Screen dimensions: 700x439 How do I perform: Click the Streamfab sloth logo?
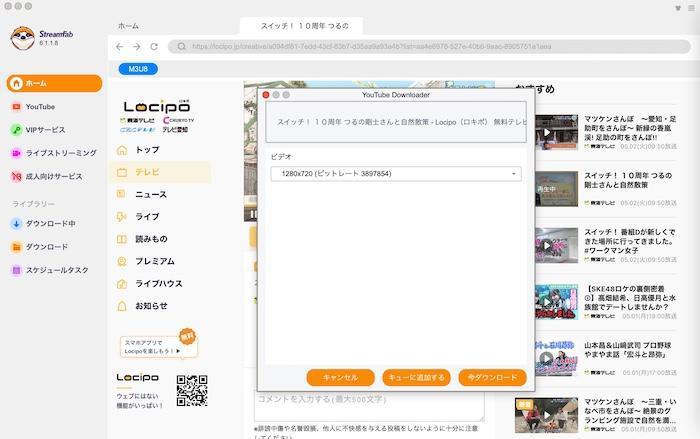[x=22, y=38]
